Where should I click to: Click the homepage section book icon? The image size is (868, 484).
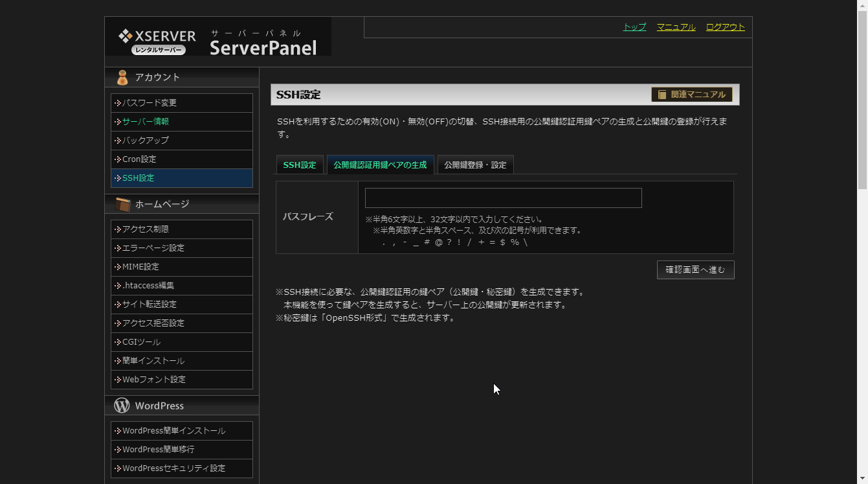[x=122, y=205]
